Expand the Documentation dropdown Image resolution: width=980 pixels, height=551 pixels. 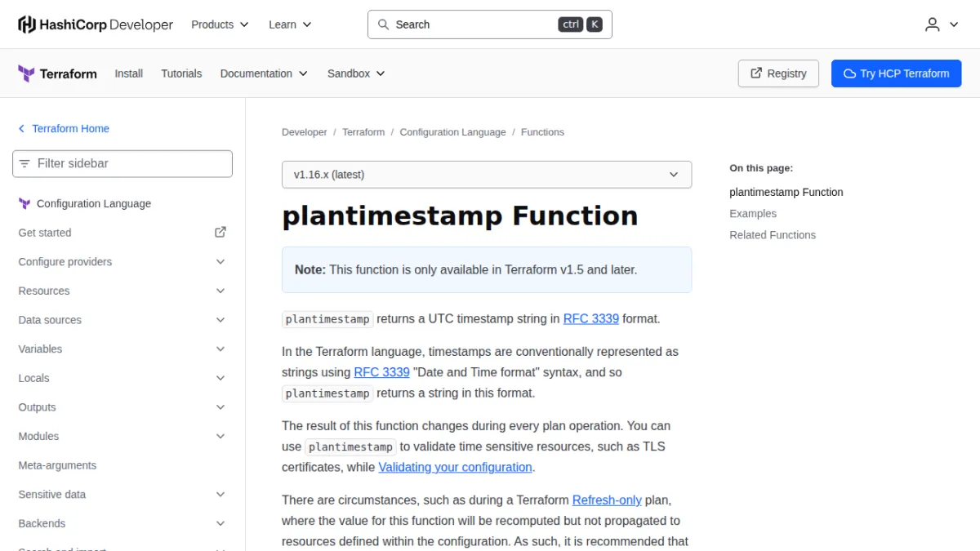[264, 73]
